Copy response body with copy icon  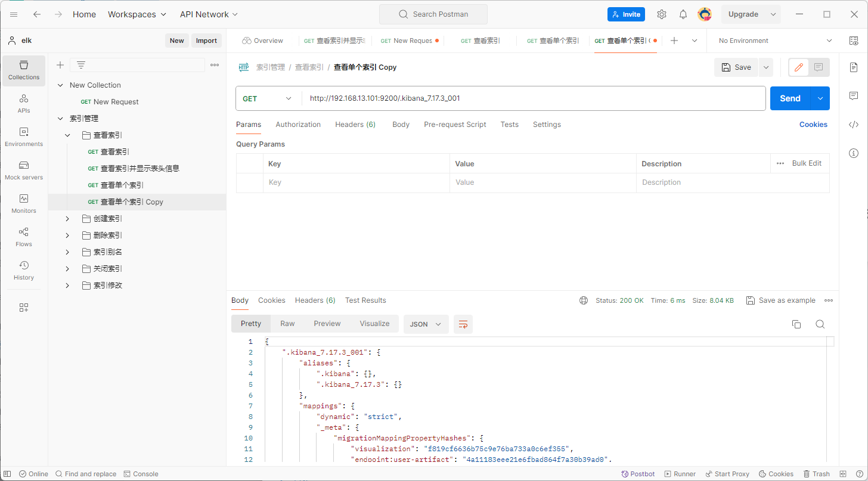(796, 324)
